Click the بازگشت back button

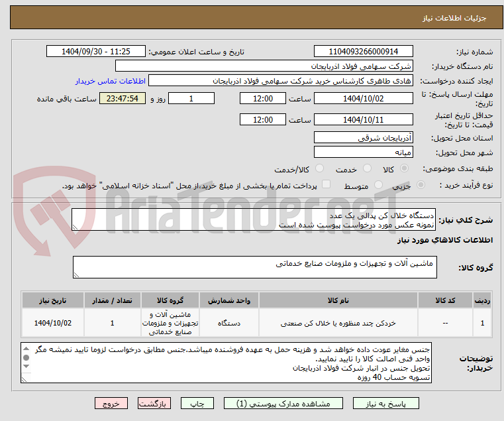[x=154, y=403]
